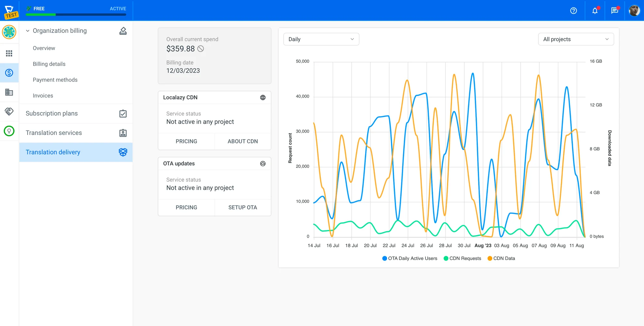Open the apps grid icon in sidebar
The width and height of the screenshot is (644, 326).
9,53
